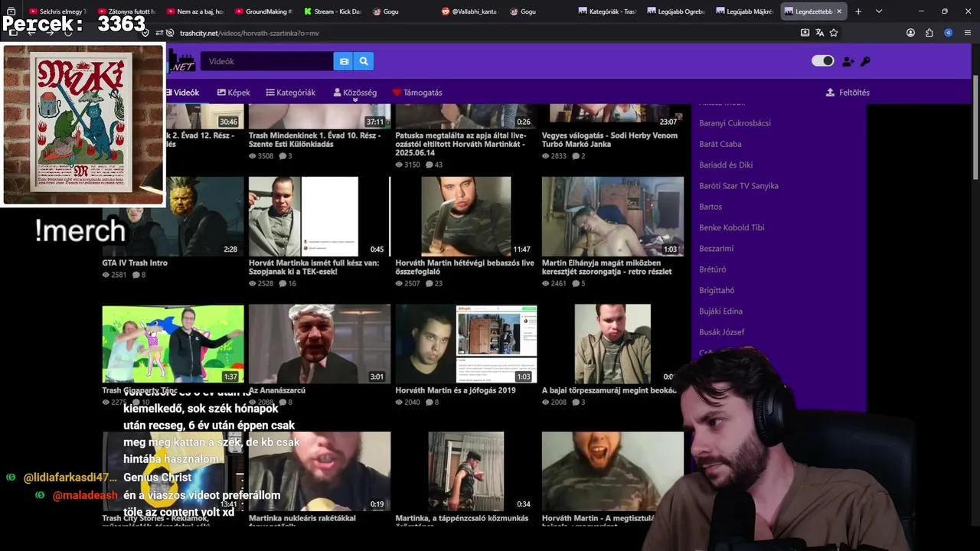Expand the browser tab list chevron
This screenshot has height=551, width=980.
coord(879,11)
